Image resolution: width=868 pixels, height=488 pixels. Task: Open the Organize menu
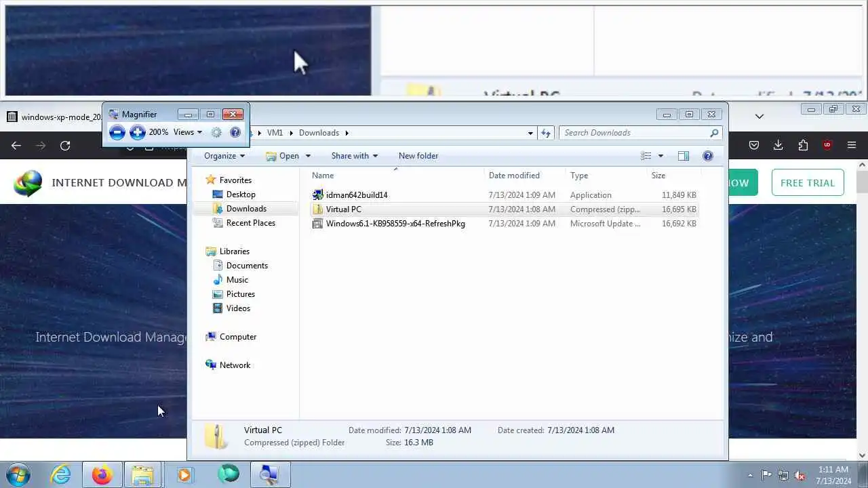[x=224, y=156]
